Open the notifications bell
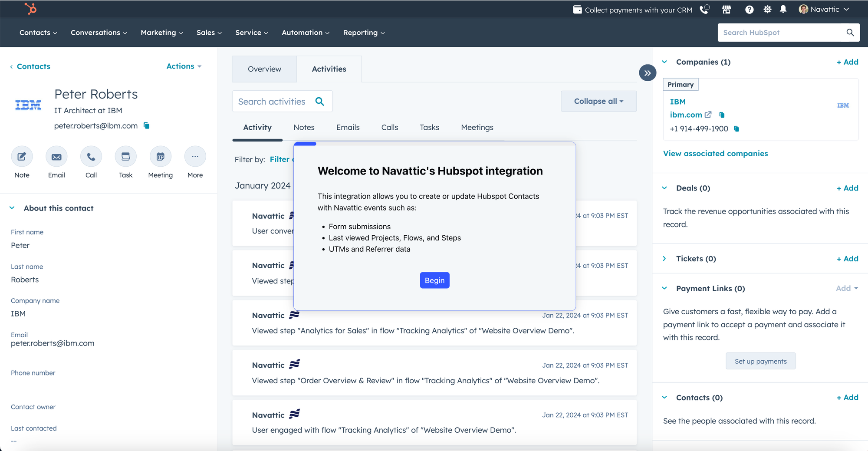The image size is (868, 451). coord(783,9)
